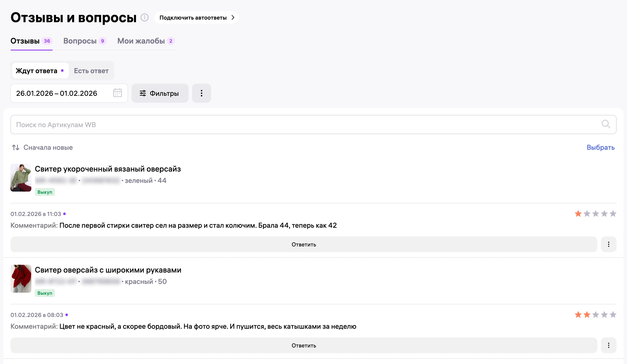The height and width of the screenshot is (364, 627).
Task: Click the Выкуп badge on the red sweater
Action: (45, 293)
